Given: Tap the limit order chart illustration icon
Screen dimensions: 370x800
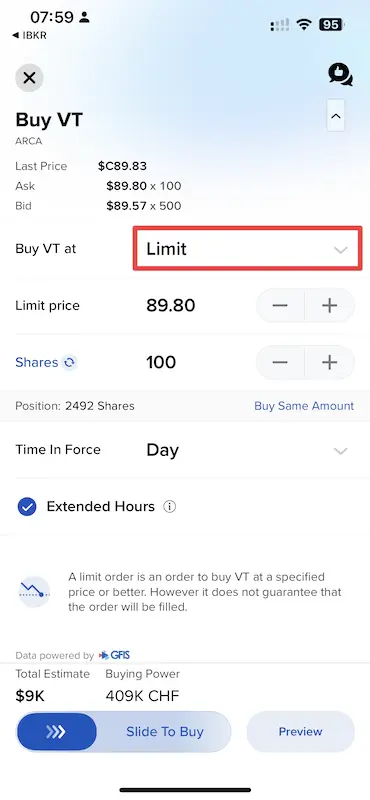Looking at the screenshot, I should click(x=34, y=592).
